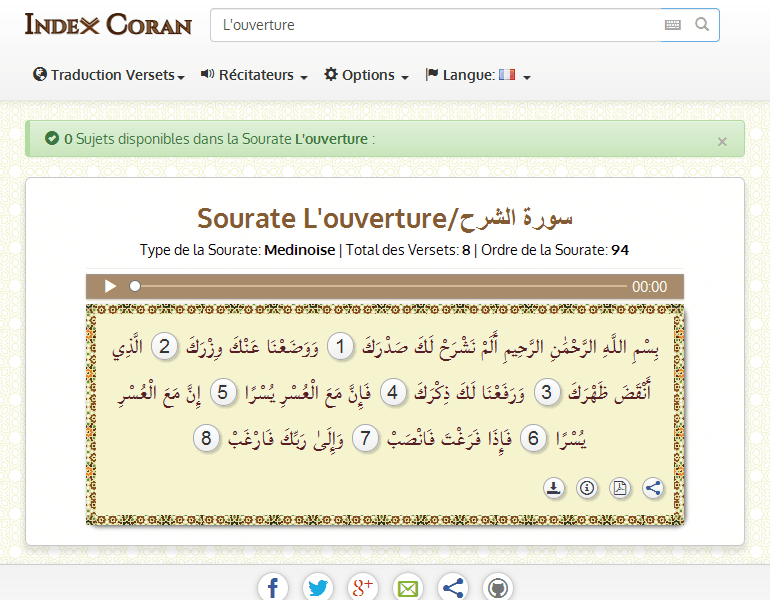This screenshot has width=770, height=600.
Task: Open the Récitateurs dropdown menu
Action: (254, 75)
